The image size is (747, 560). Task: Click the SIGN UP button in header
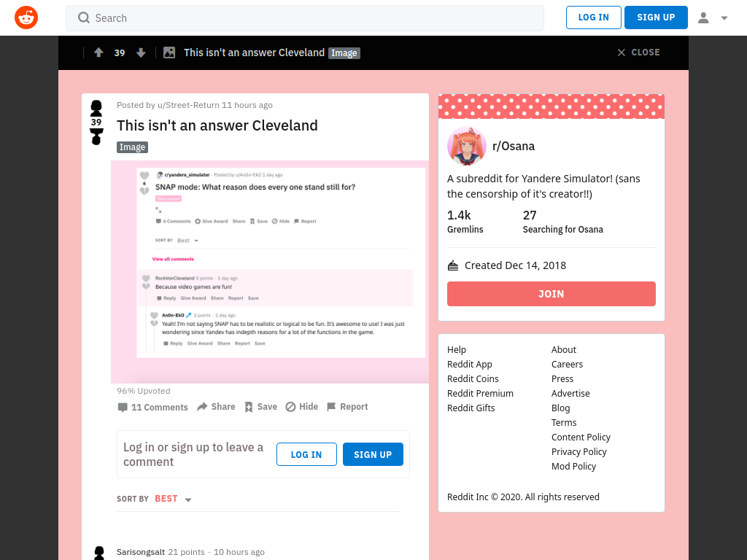(656, 17)
